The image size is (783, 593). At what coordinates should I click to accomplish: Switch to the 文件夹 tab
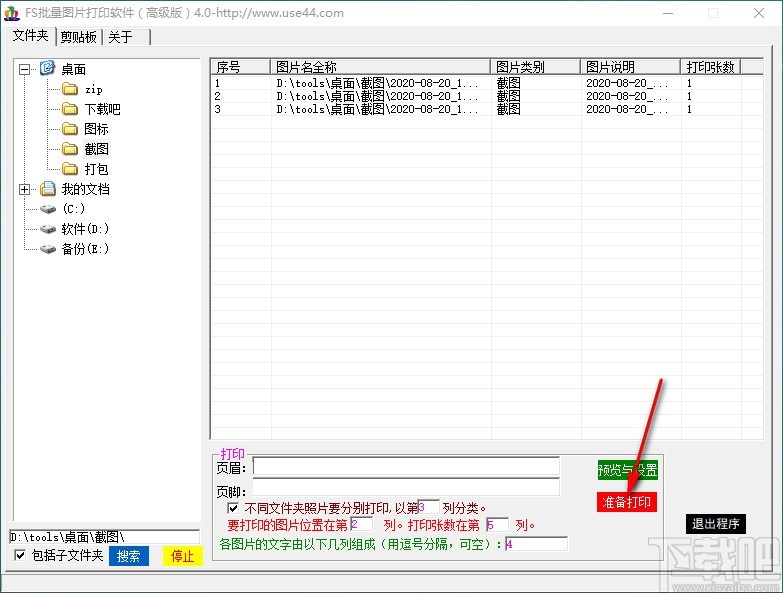click(x=30, y=35)
